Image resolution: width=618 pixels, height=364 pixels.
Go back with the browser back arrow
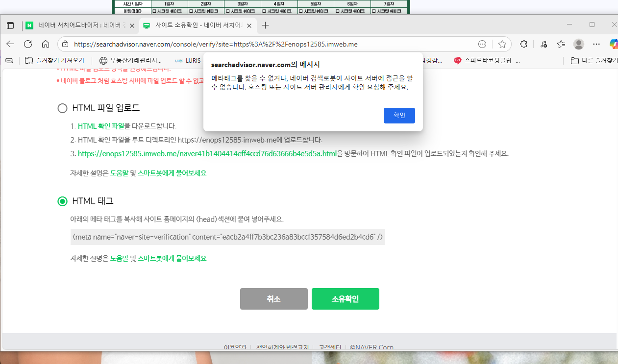tap(10, 44)
